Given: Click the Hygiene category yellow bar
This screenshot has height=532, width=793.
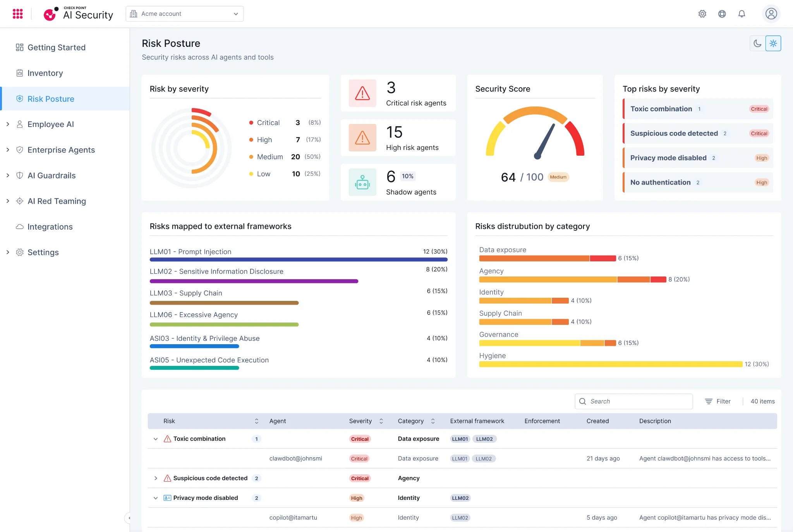Looking at the screenshot, I should click(x=611, y=364).
